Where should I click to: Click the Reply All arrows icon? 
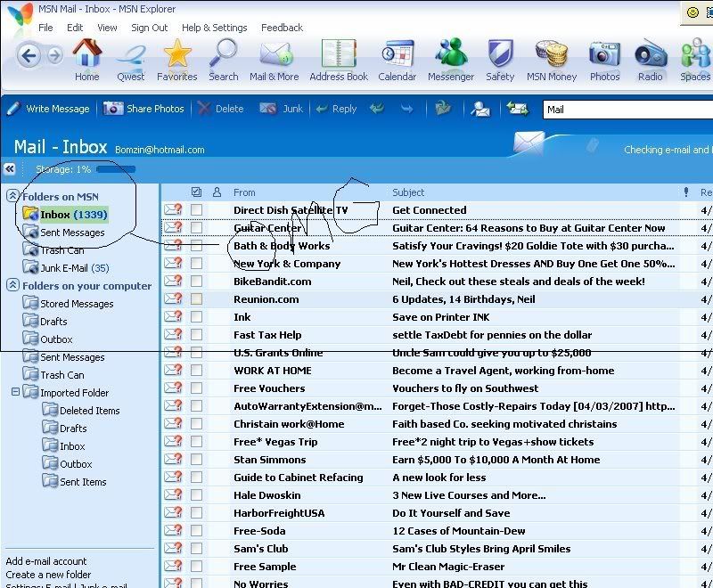pyautogui.click(x=377, y=109)
